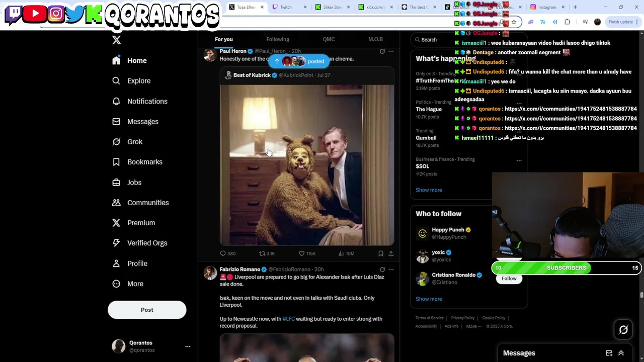The height and width of the screenshot is (362, 644).
Task: Switch to the M.O.B tab
Action: [375, 39]
